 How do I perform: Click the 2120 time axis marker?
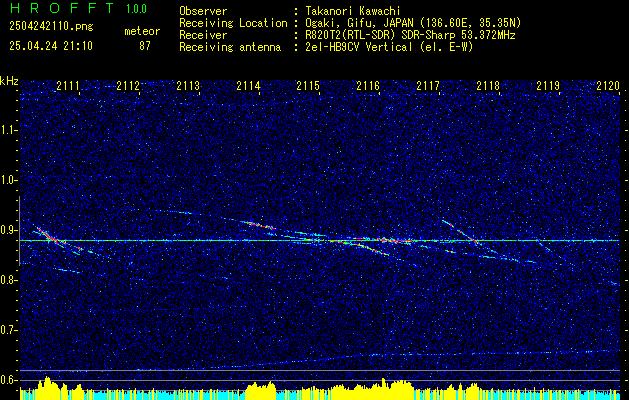[608, 86]
